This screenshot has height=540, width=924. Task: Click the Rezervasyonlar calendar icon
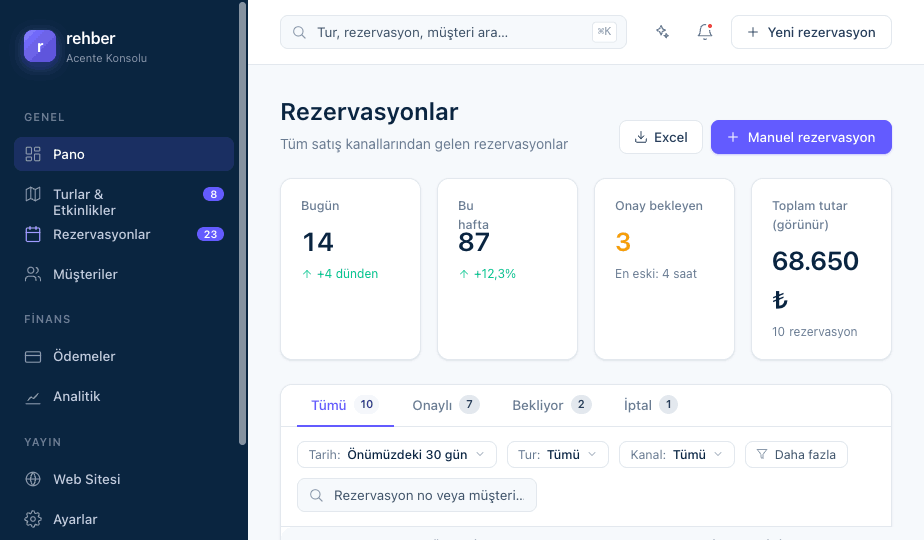[x=33, y=234]
